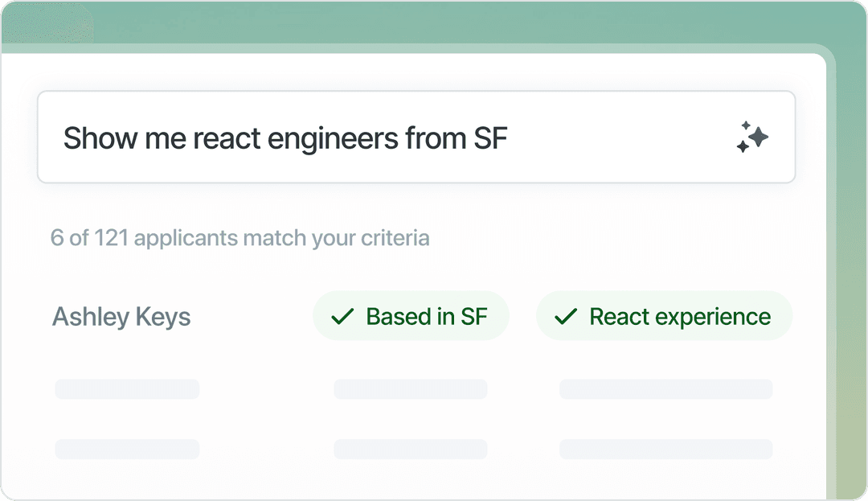The width and height of the screenshot is (868, 501).
Task: Select the Based in SF badge label
Action: pyautogui.click(x=430, y=315)
